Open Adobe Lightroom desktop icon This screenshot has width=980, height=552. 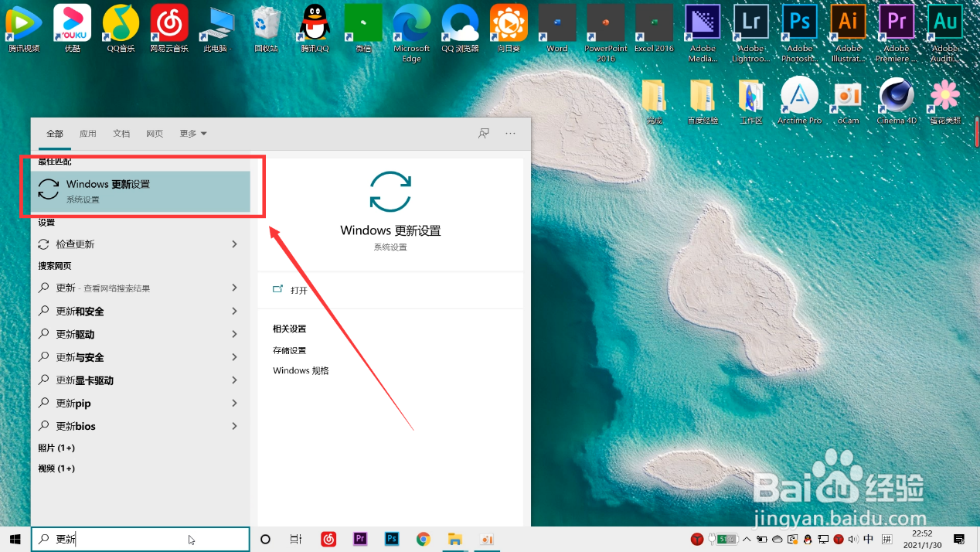click(751, 32)
